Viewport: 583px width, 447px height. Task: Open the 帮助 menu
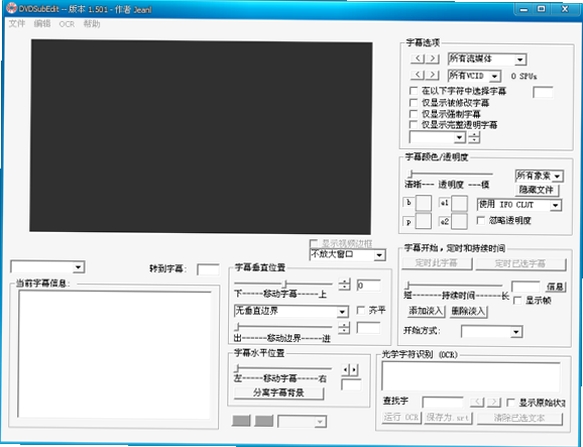91,24
